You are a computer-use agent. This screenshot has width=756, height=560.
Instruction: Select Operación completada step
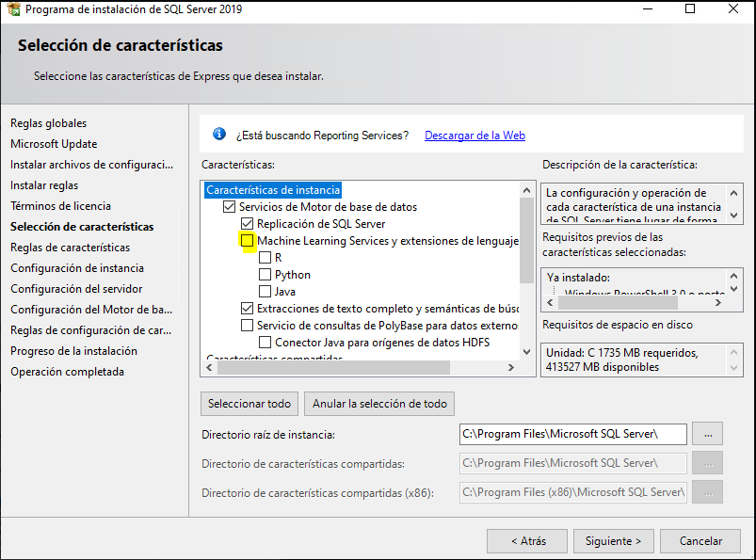click(x=68, y=372)
